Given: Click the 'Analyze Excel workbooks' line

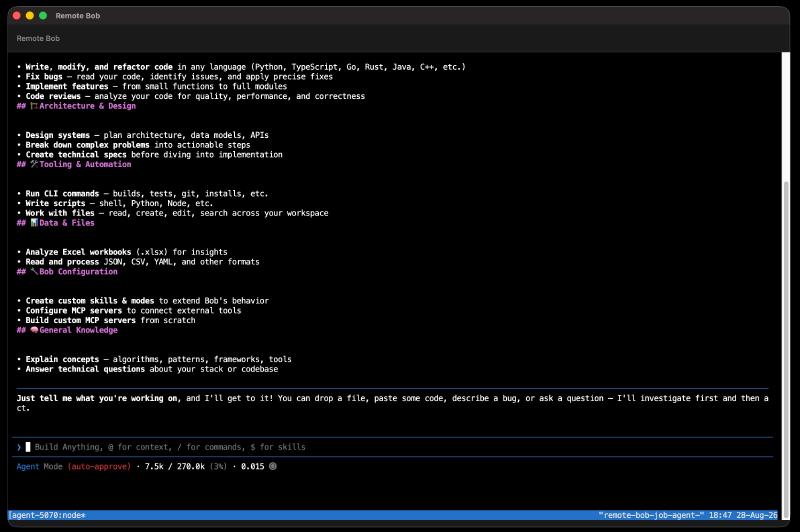Looking at the screenshot, I should pyautogui.click(x=122, y=252).
